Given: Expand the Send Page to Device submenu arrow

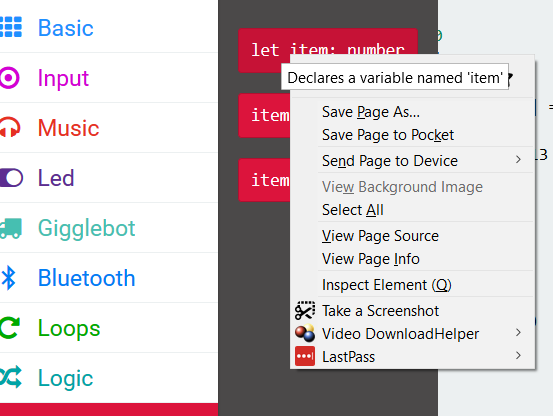Looking at the screenshot, I should 518,160.
